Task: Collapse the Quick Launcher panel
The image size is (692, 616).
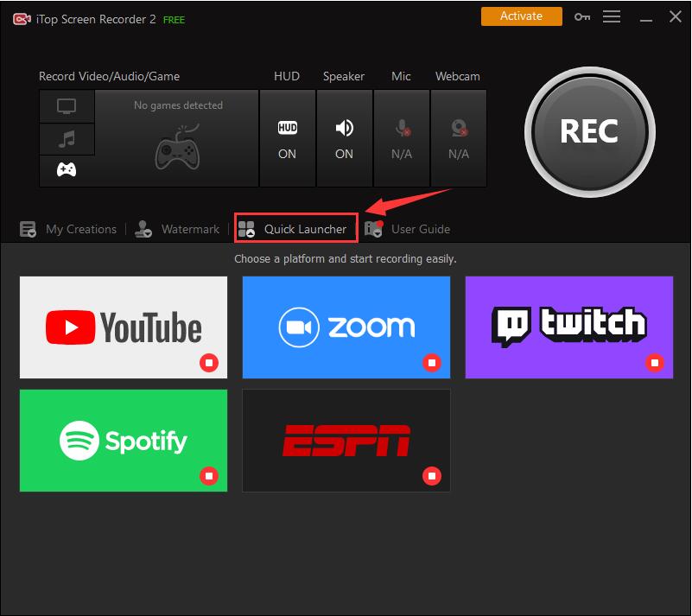Action: coord(295,229)
